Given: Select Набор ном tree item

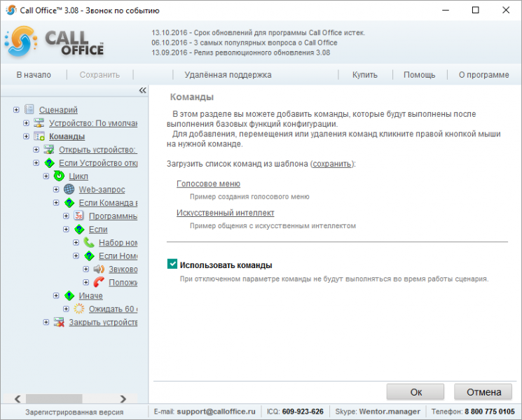Looking at the screenshot, I should pyautogui.click(x=118, y=243).
